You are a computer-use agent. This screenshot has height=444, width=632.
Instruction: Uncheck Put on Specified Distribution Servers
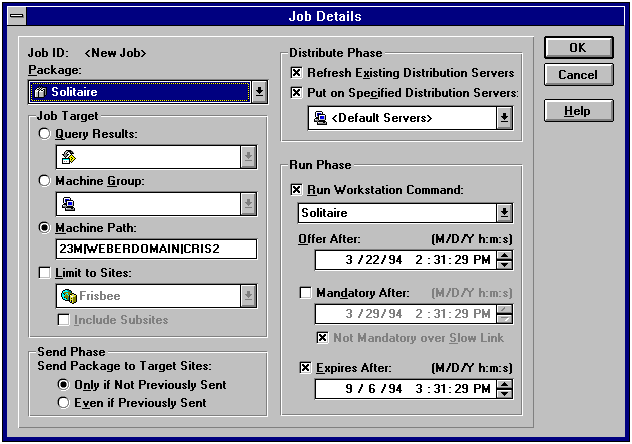(296, 93)
